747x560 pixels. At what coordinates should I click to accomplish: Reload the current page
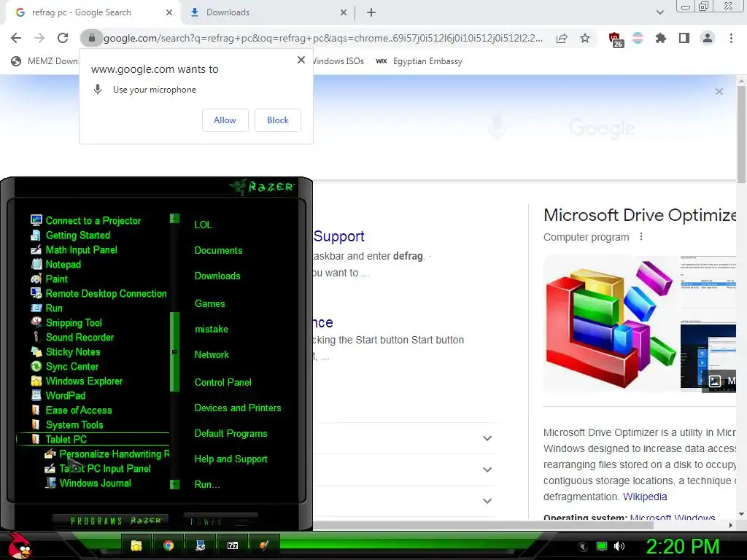coord(63,38)
